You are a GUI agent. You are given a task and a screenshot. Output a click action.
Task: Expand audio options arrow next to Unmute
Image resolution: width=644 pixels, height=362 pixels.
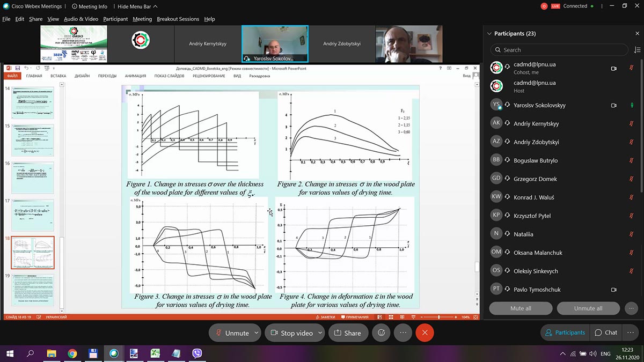256,333
